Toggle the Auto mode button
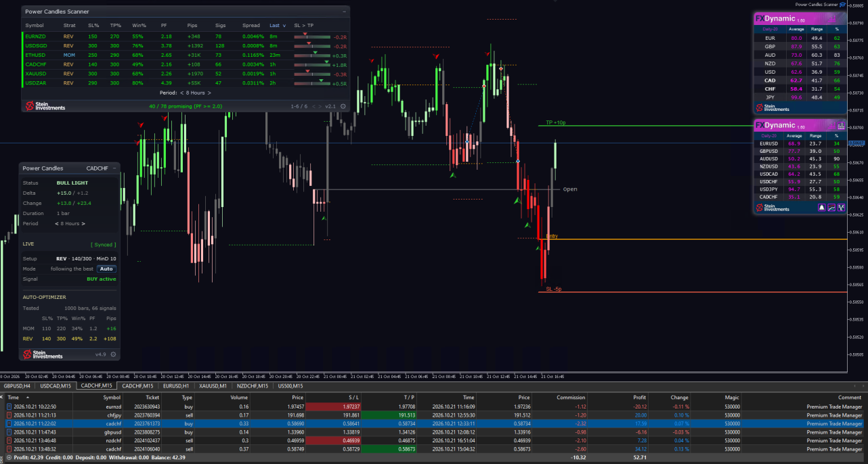This screenshot has height=464, width=868. [x=107, y=269]
